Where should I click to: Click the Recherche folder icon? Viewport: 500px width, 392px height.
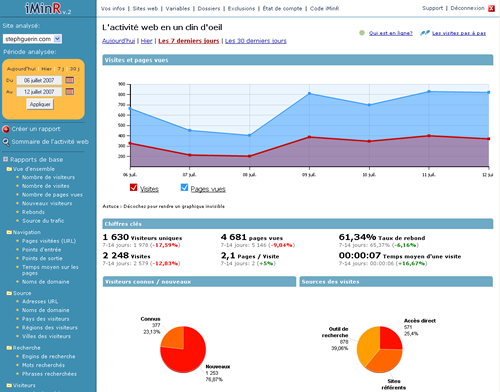9,348
